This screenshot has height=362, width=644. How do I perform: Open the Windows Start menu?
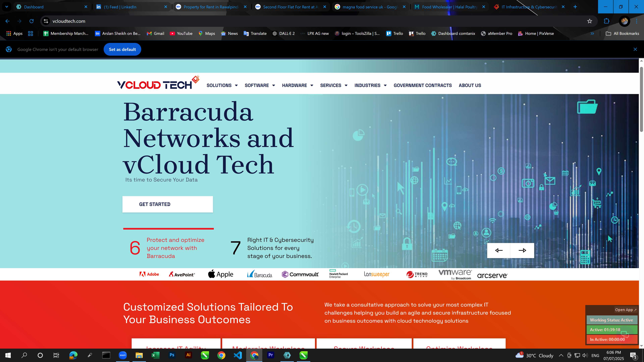(8, 355)
